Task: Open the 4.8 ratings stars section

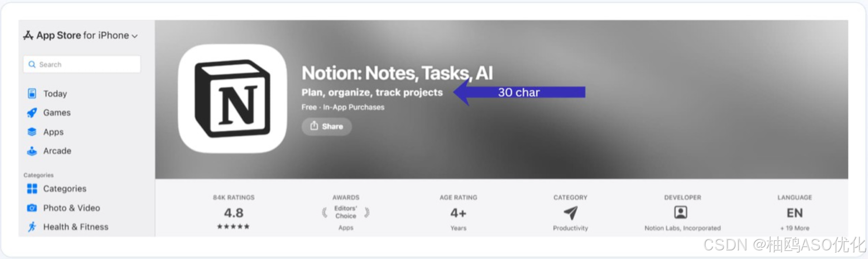Action: pos(234,212)
